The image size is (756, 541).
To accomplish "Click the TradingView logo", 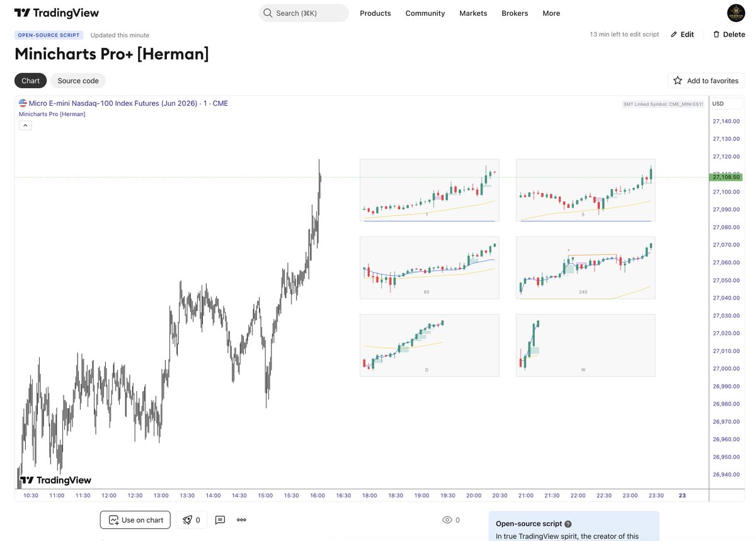I will coord(57,13).
